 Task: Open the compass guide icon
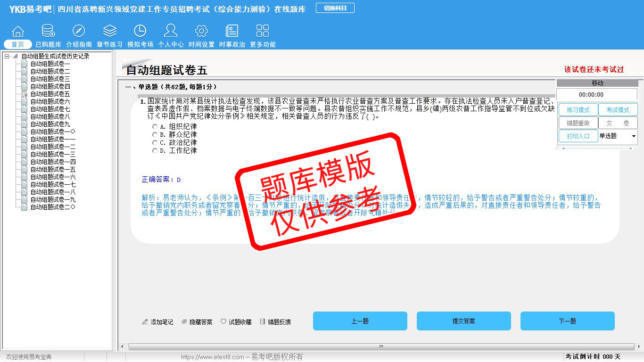(79, 31)
